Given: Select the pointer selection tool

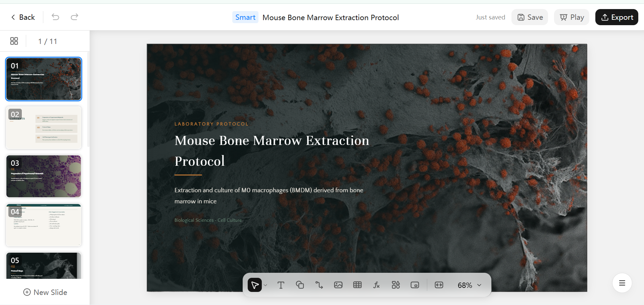Looking at the screenshot, I should pyautogui.click(x=255, y=285).
